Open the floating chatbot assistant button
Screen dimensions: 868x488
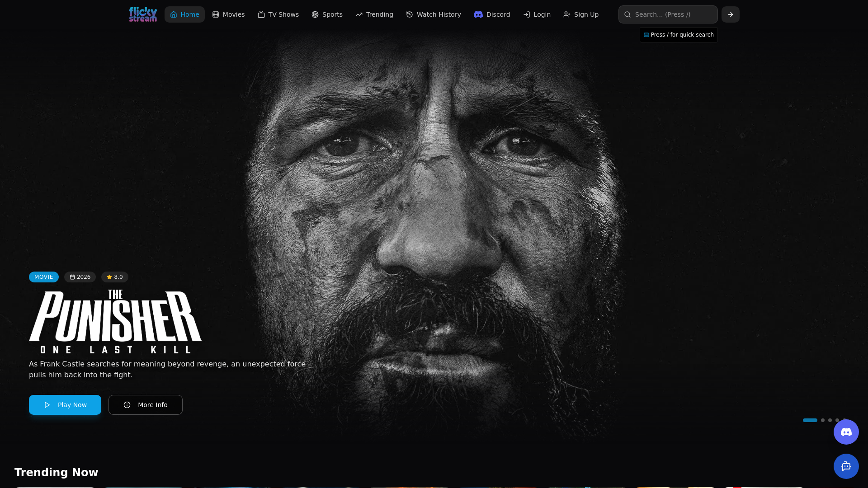tap(846, 466)
